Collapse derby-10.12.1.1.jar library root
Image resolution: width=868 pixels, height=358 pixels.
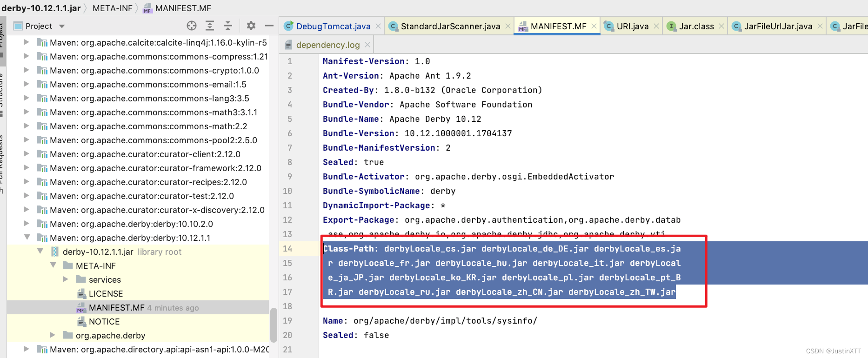tap(40, 252)
